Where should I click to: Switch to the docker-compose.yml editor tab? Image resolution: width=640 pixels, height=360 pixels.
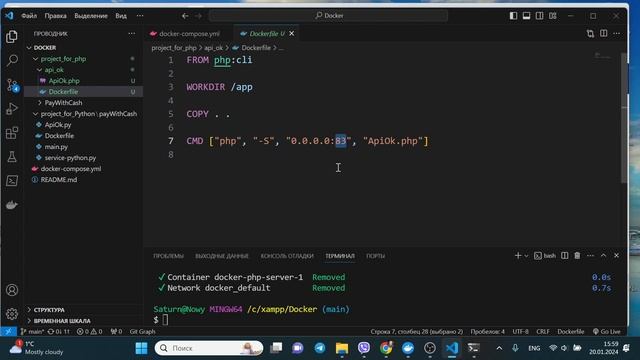tap(189, 33)
